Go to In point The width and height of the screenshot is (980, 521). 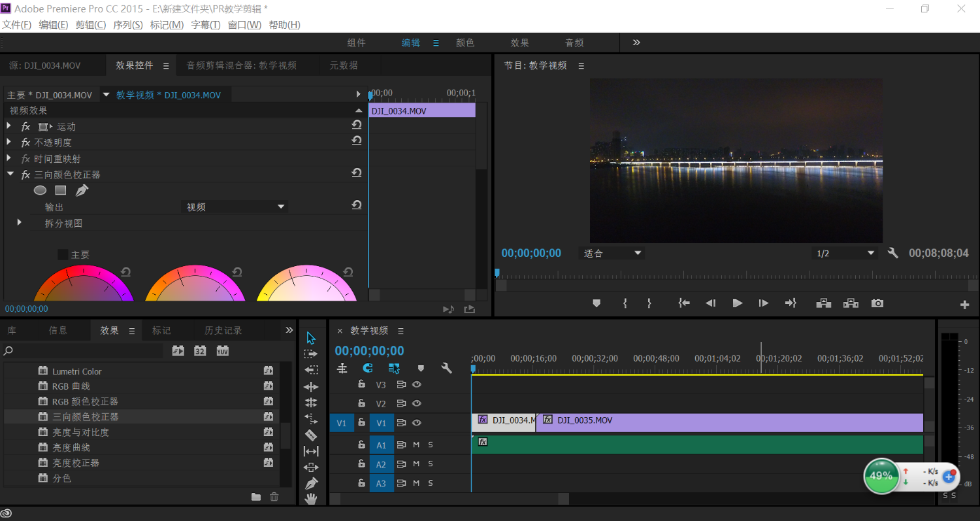[x=684, y=303]
